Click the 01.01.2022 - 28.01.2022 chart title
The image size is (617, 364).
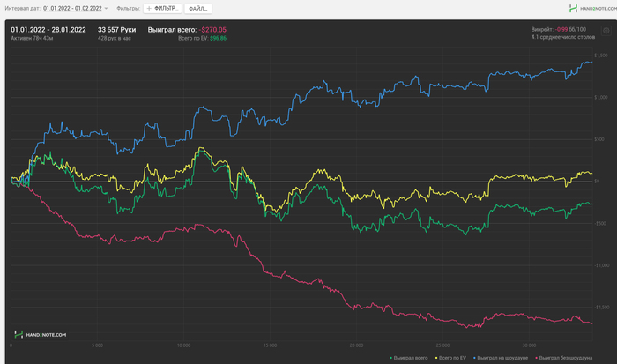[x=48, y=30]
